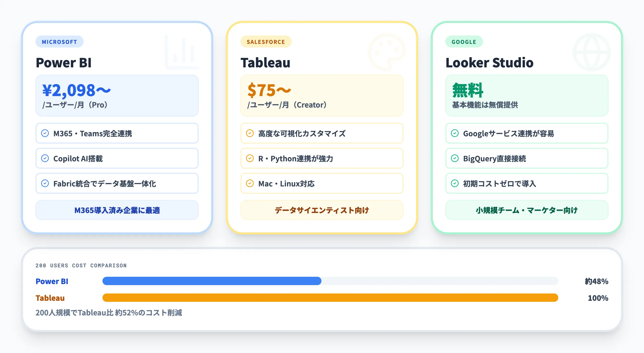Click the 100% value
The height and width of the screenshot is (353, 644).
click(x=598, y=298)
